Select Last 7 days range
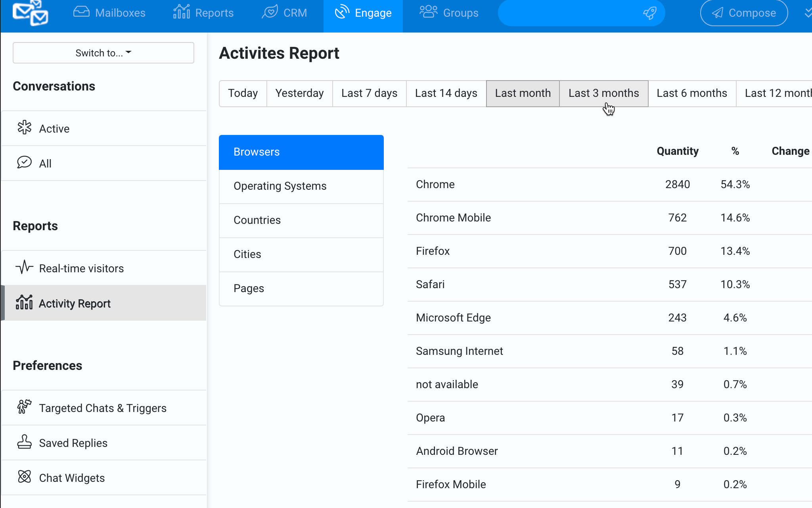Image resolution: width=812 pixels, height=508 pixels. (369, 93)
